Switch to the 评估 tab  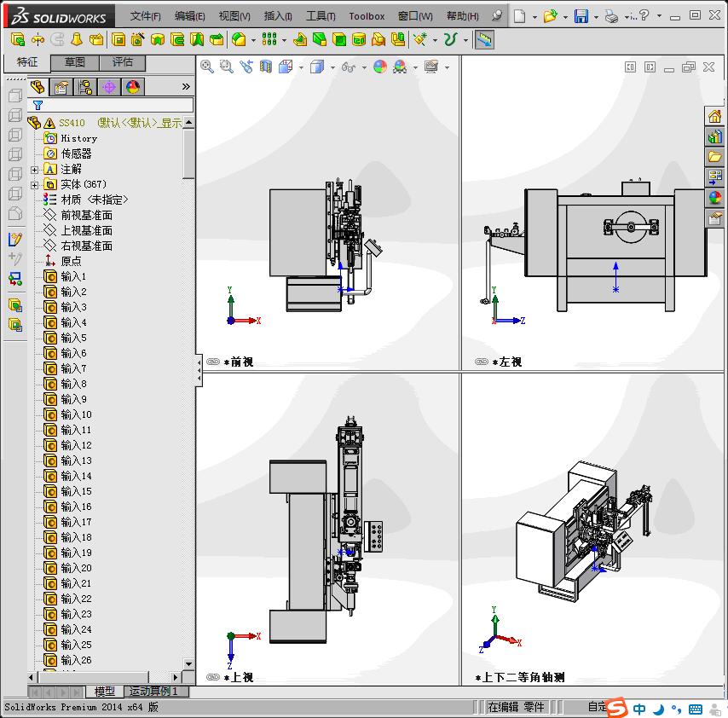[x=123, y=62]
